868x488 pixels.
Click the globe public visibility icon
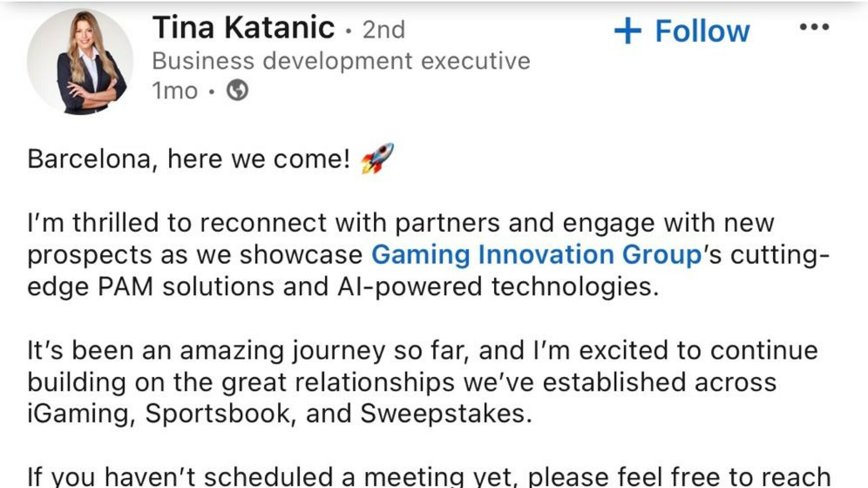point(237,90)
